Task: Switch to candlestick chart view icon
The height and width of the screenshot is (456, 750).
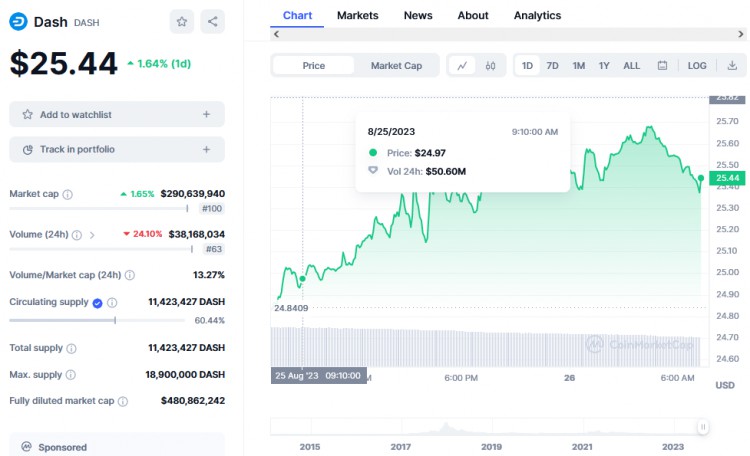Action: (490, 66)
